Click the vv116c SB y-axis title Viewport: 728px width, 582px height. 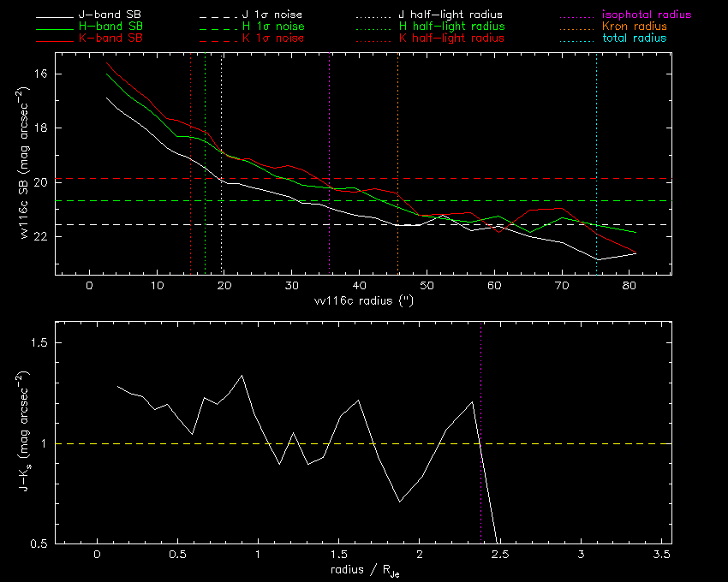coord(26,164)
